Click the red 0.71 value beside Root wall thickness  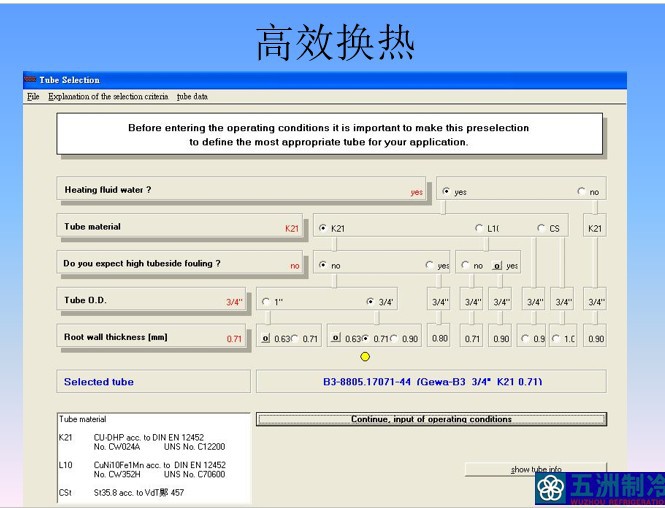[x=234, y=339]
